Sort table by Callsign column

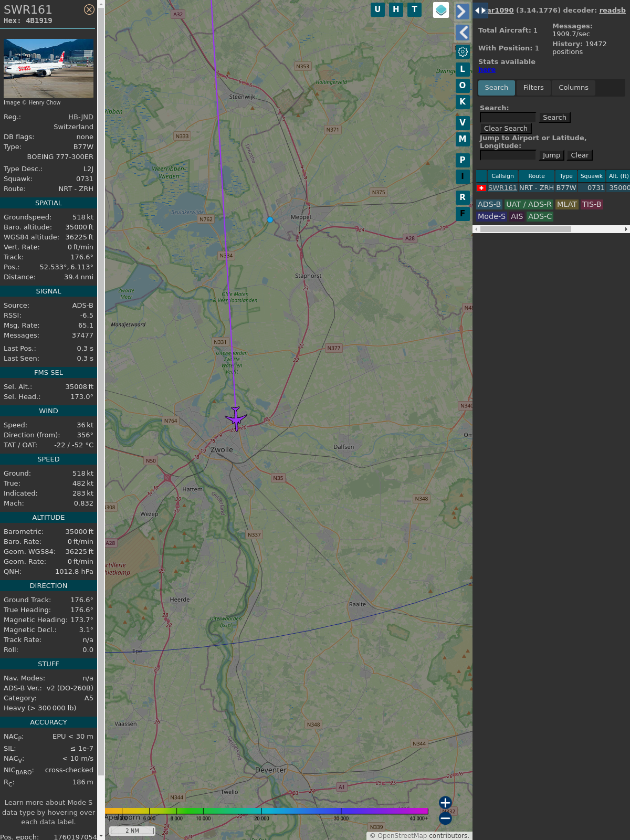[502, 176]
